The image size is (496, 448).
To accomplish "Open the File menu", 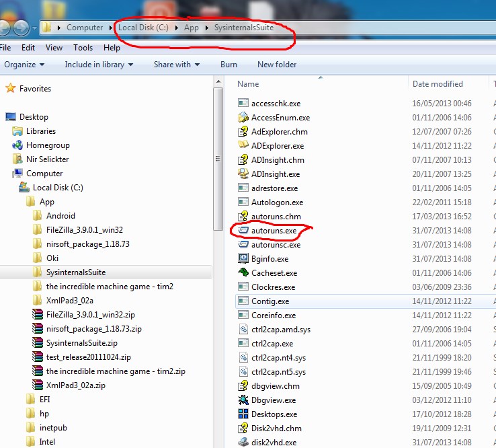I will (5, 48).
